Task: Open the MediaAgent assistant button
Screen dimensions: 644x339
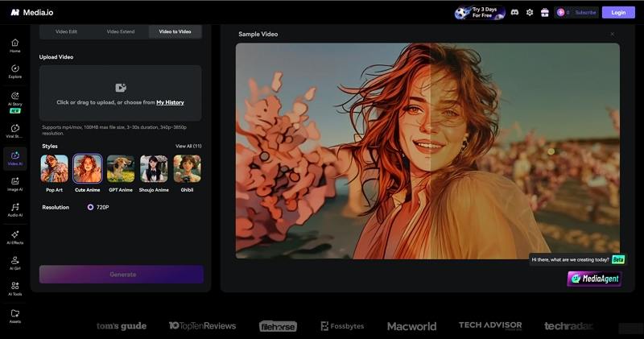Action: point(594,279)
